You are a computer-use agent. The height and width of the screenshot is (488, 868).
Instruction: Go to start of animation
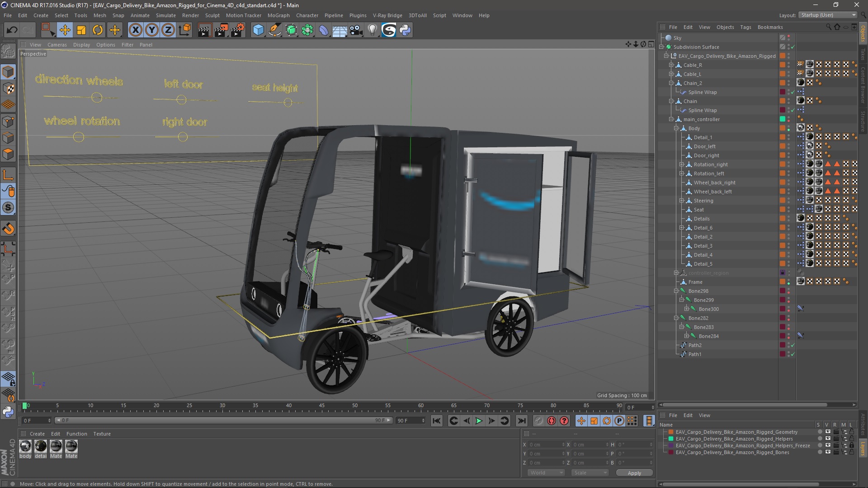tap(436, 421)
